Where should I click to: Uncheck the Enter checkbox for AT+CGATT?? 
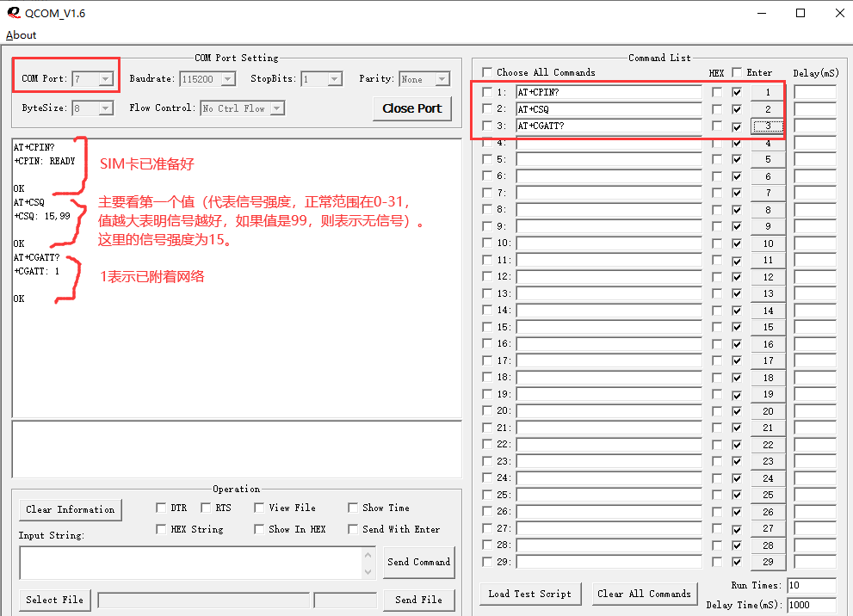pyautogui.click(x=736, y=126)
